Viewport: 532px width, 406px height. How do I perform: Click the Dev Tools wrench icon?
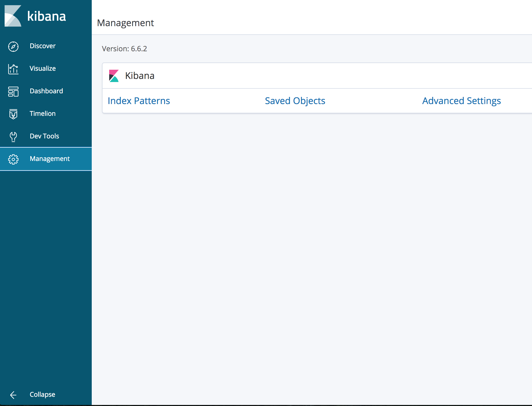pos(13,137)
